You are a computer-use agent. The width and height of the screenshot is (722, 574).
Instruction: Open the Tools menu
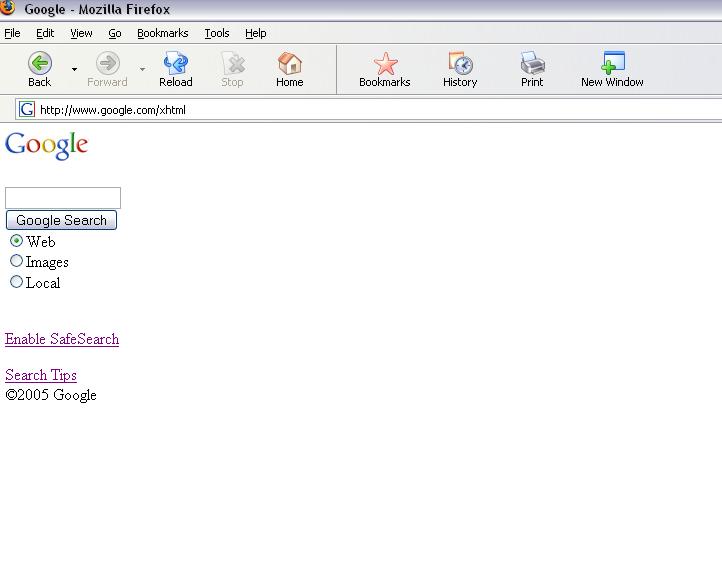point(217,33)
